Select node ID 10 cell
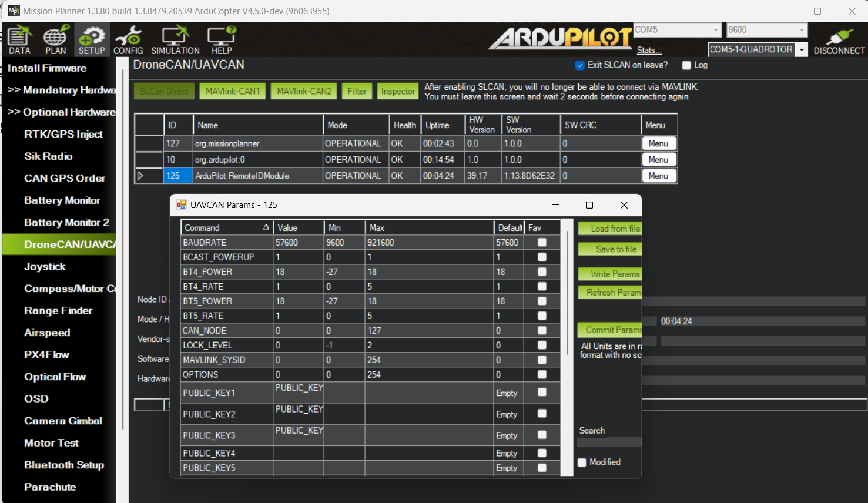 click(178, 160)
